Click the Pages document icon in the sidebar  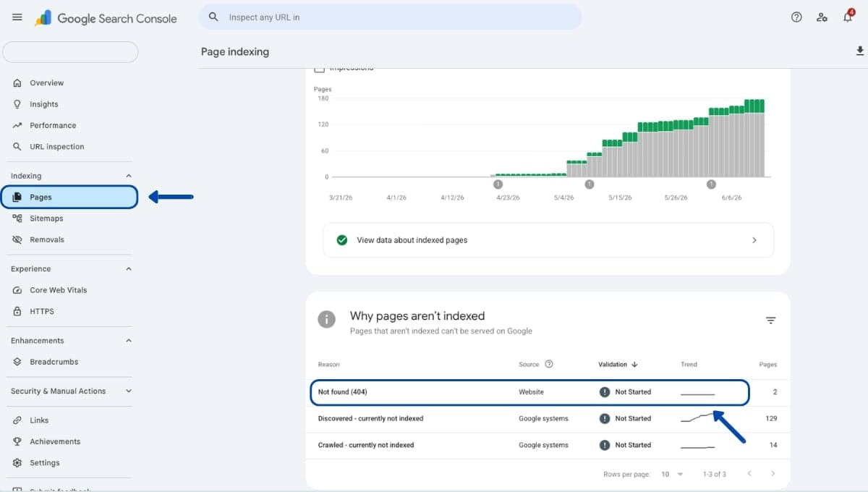17,197
